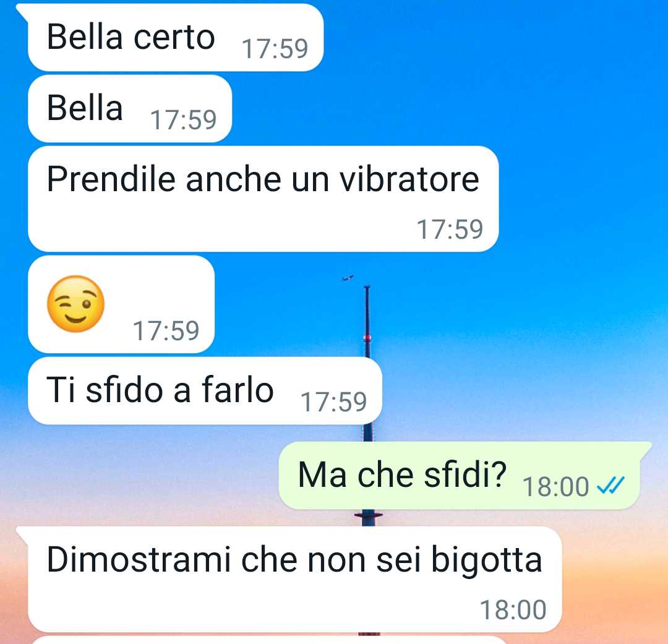Tap the timestamp on "Ti sfido a farlo"
Viewport: 668px width, 644px height.
(333, 402)
